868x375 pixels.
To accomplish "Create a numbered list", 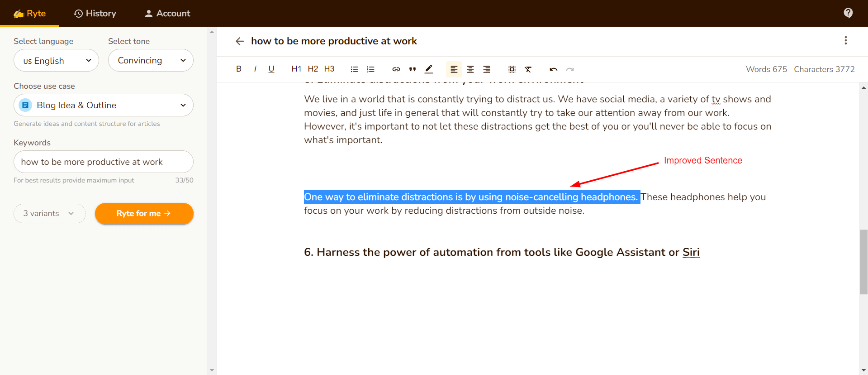I will pyautogui.click(x=371, y=69).
